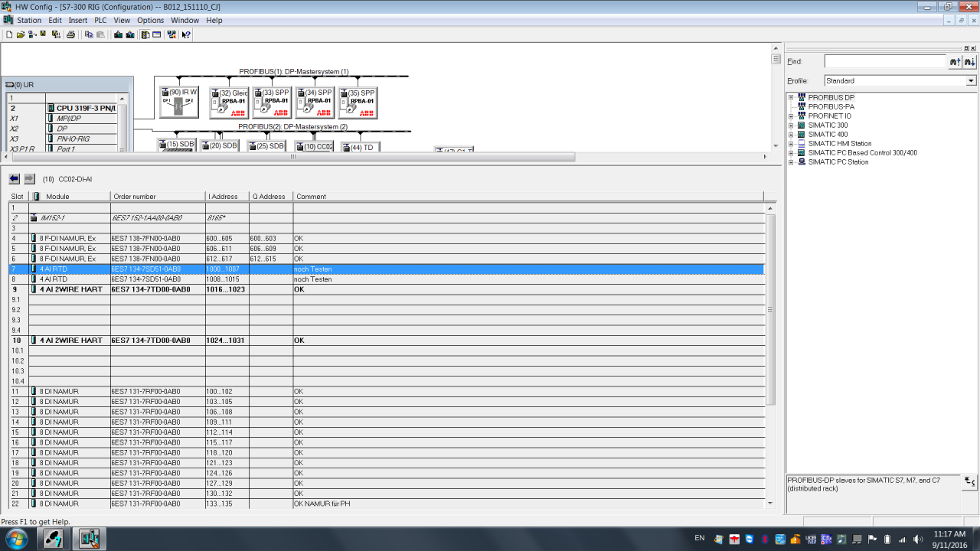Toggle the hardware Catalog toolbar icon
The image size is (980, 551).
coord(145,34)
